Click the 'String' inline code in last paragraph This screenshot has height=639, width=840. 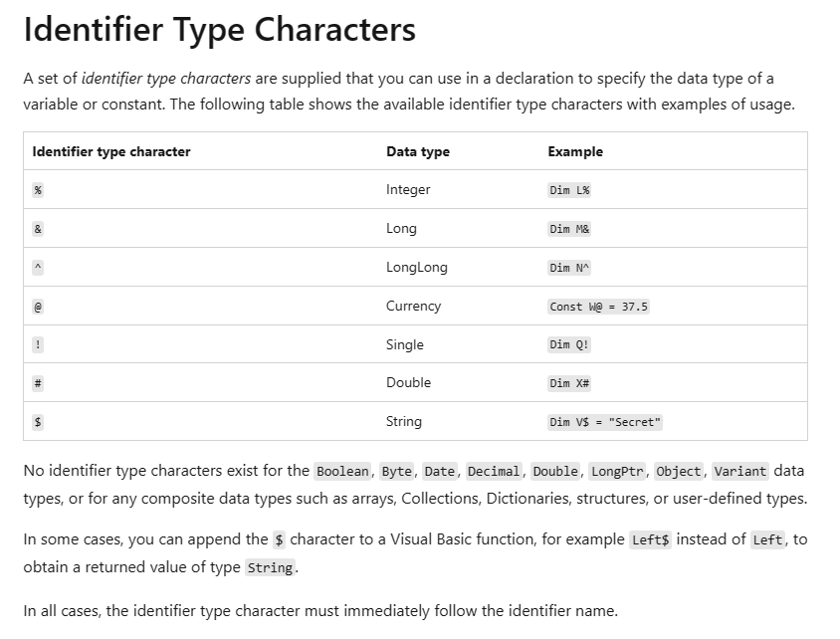pyautogui.click(x=270, y=567)
